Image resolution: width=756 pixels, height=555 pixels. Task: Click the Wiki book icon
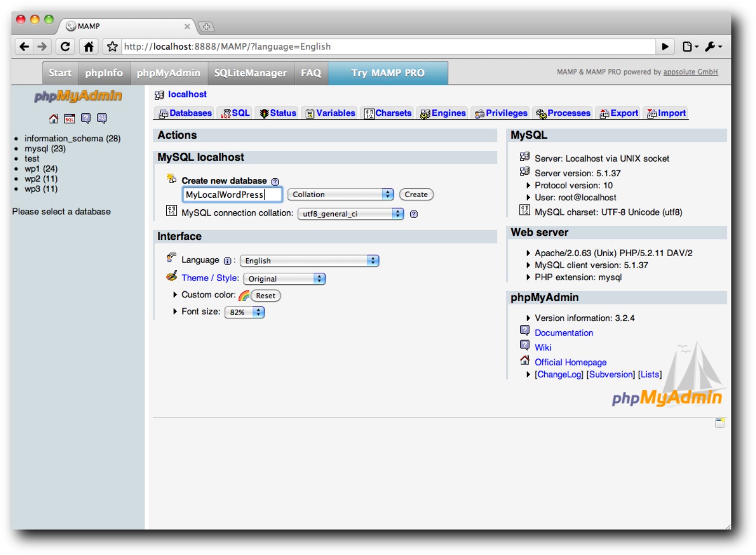click(x=525, y=345)
